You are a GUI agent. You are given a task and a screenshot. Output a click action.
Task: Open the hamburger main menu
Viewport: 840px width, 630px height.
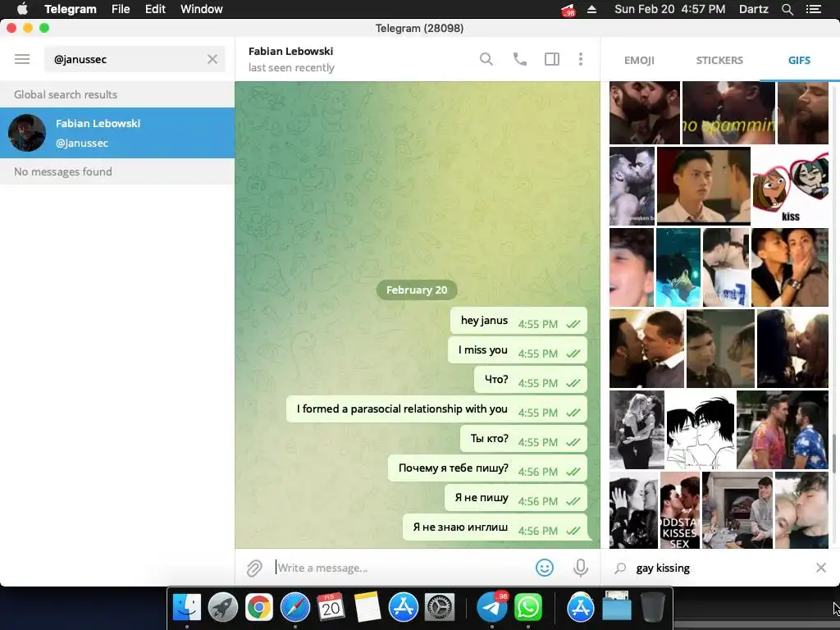[22, 59]
